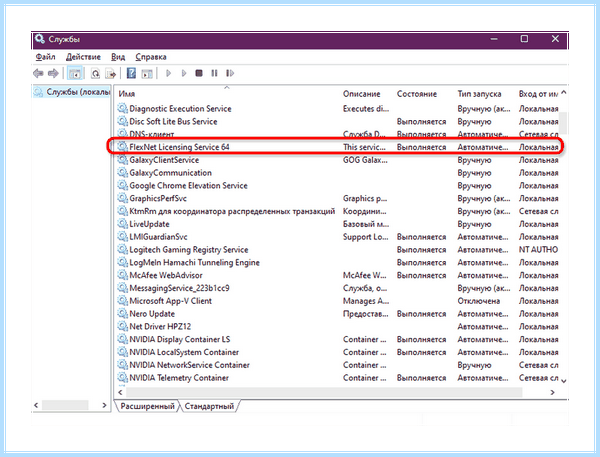Sort by the Состояние column header
Screen dimensions: 600x457
click(417, 94)
